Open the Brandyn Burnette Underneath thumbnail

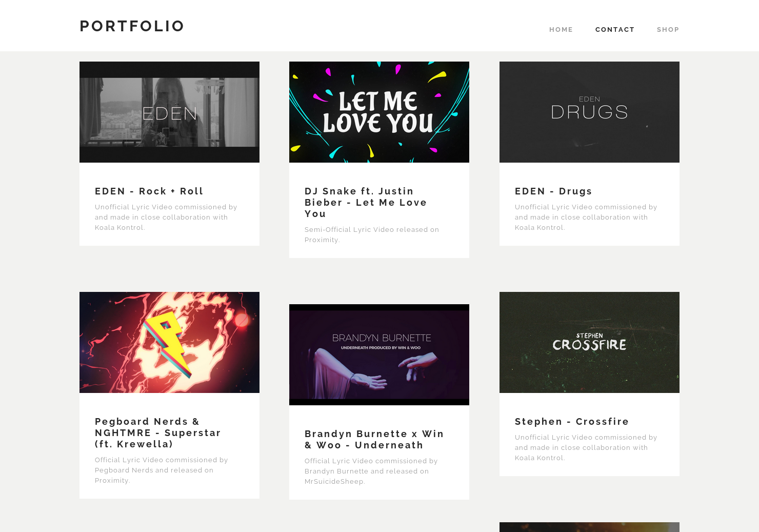coord(379,354)
